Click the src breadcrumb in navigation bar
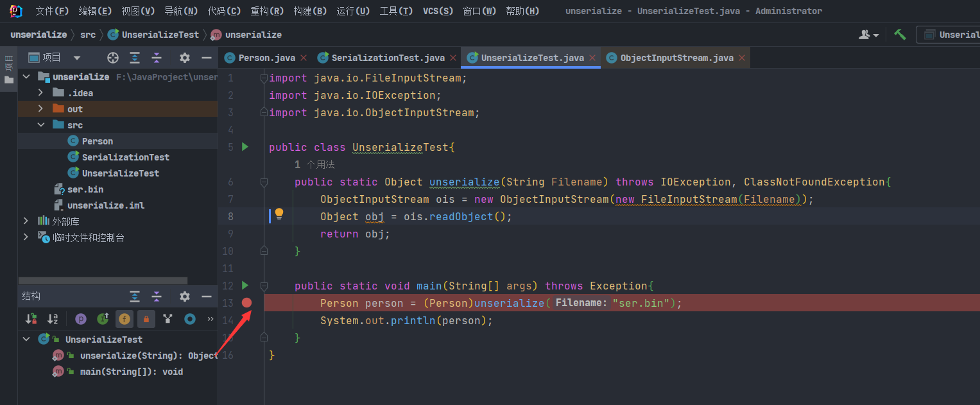980x405 pixels. [x=88, y=35]
